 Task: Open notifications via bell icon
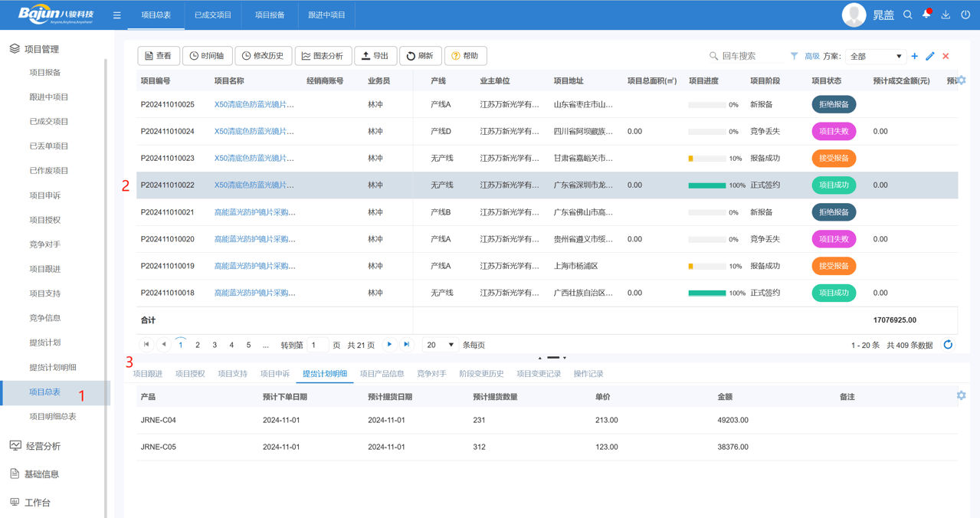coord(926,14)
